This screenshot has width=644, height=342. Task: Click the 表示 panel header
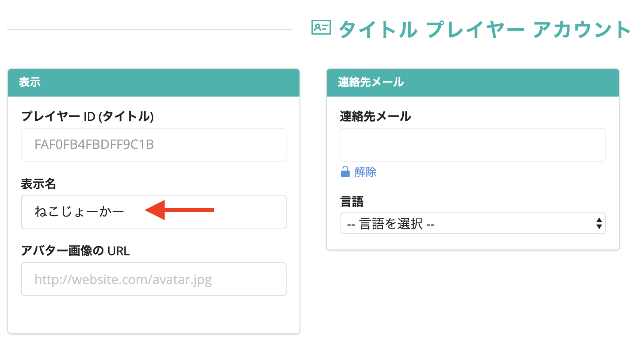153,82
